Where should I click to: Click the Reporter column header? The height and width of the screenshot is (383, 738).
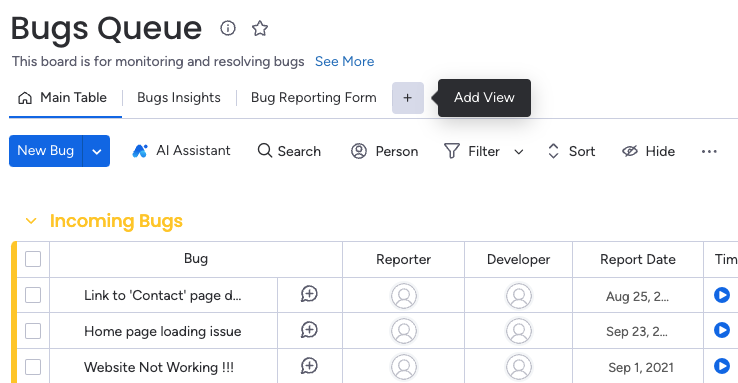[x=403, y=259]
